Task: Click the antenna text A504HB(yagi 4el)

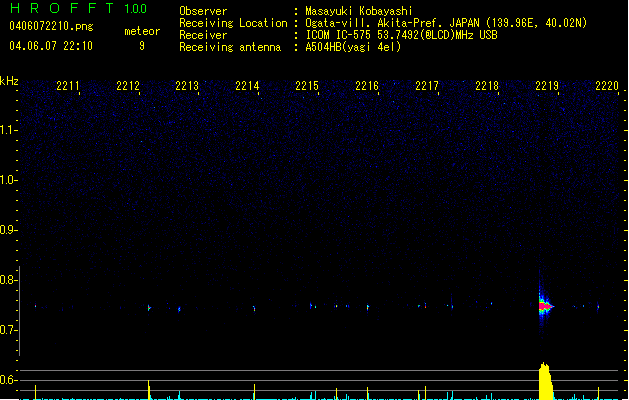Action: click(353, 47)
